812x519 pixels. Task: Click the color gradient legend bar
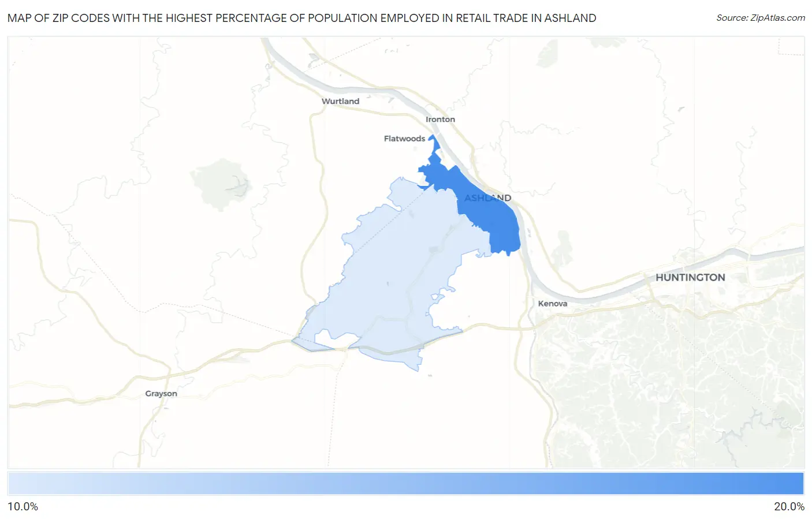click(x=405, y=484)
